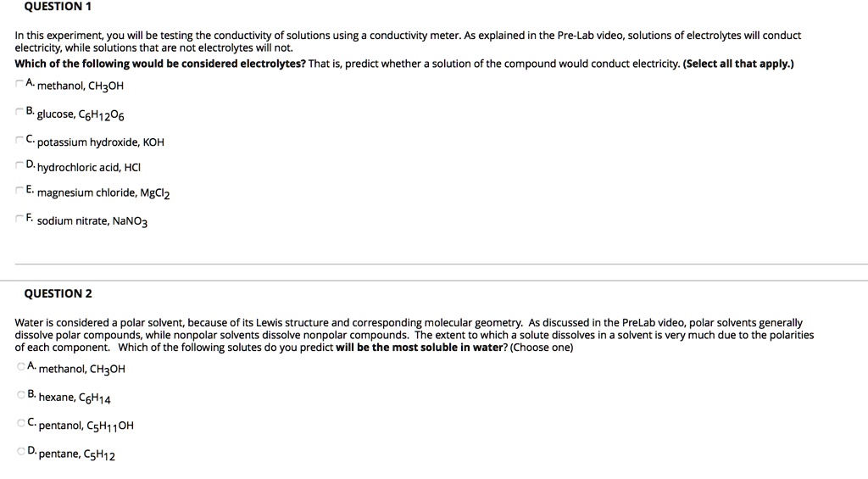Choose the pentane C5H12 radio button

click(x=20, y=451)
